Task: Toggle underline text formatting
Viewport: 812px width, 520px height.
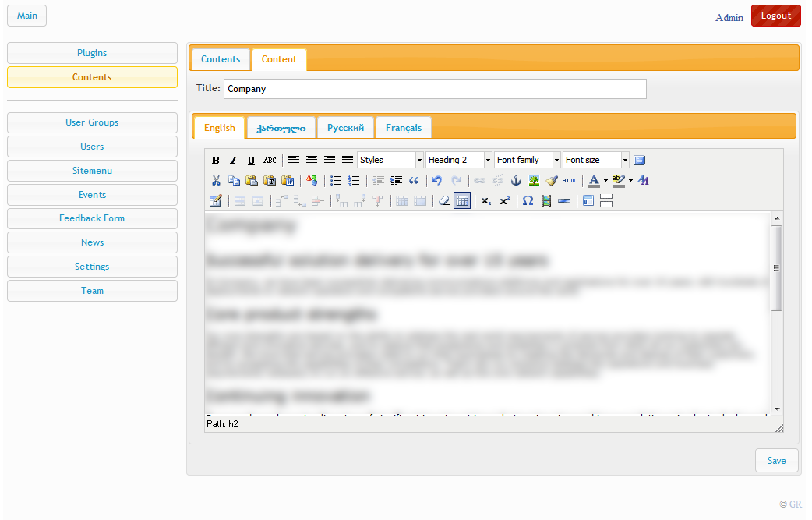Action: [251, 161]
